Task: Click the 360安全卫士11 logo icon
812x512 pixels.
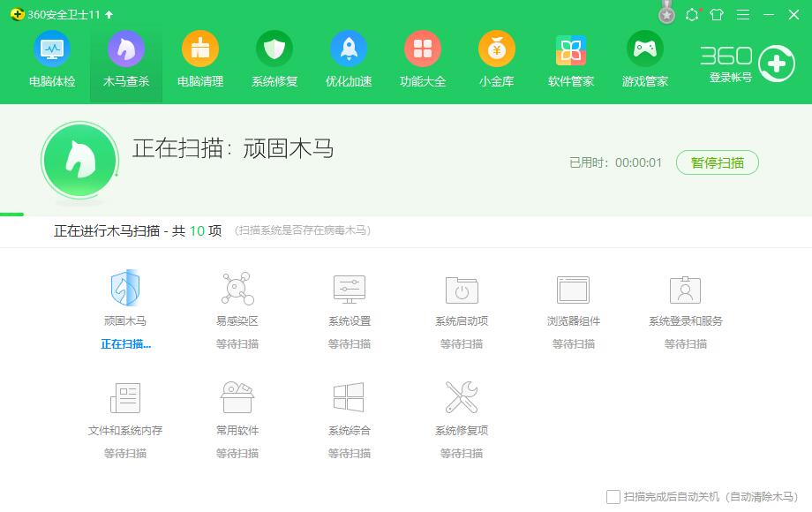Action: pos(17,14)
